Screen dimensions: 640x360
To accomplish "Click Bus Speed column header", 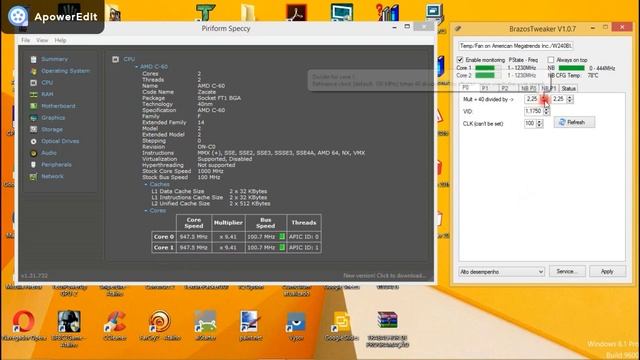I will (266, 223).
